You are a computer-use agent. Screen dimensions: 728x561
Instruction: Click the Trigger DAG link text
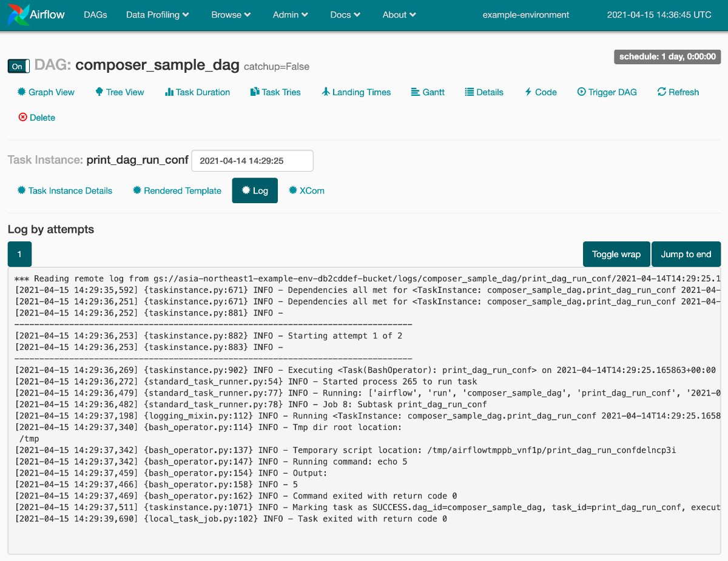(x=613, y=92)
